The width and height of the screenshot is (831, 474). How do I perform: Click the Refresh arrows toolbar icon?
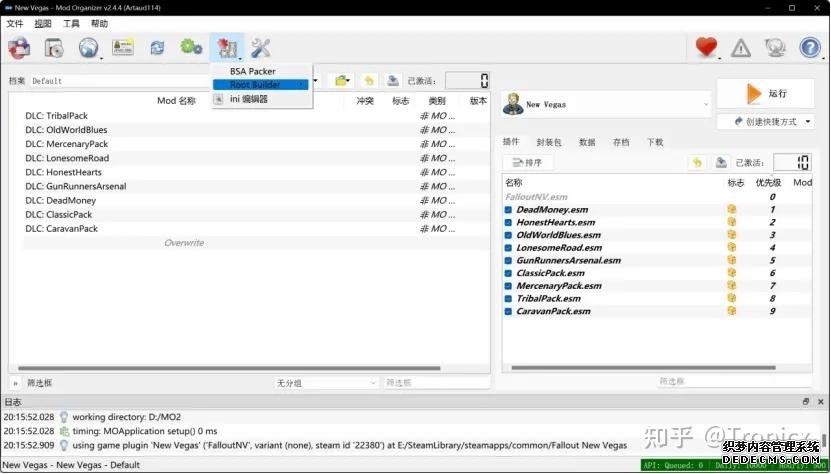[x=157, y=47]
